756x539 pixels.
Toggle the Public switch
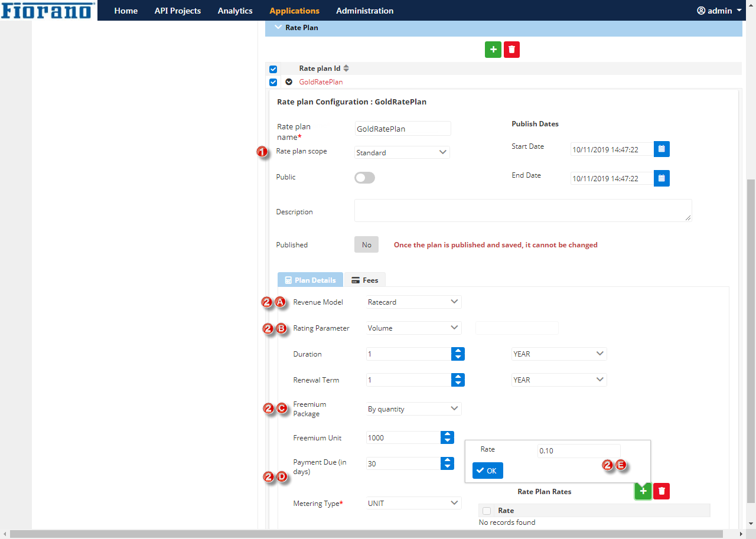click(364, 178)
